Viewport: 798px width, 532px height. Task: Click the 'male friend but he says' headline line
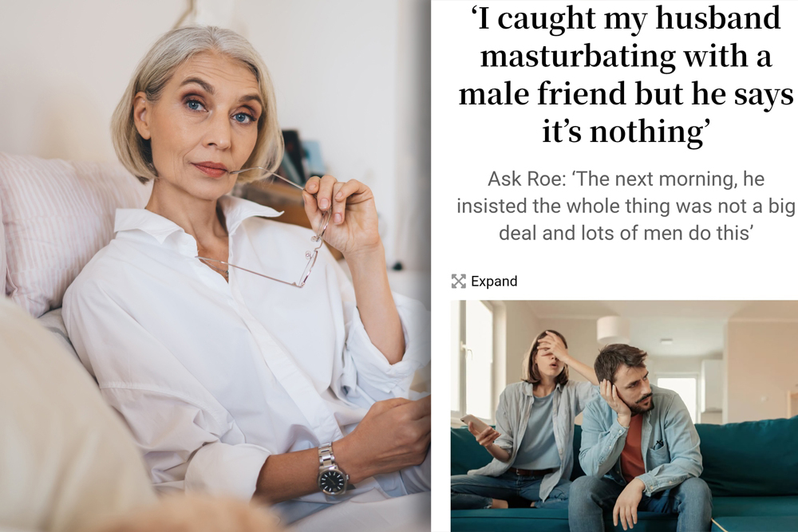coord(626,93)
